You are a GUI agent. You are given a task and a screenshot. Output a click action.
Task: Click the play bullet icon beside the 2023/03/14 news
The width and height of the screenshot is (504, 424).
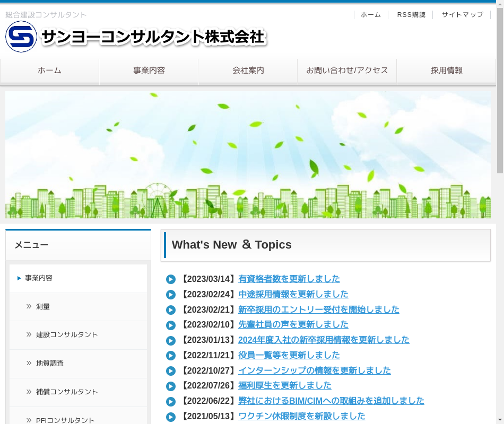pos(170,279)
